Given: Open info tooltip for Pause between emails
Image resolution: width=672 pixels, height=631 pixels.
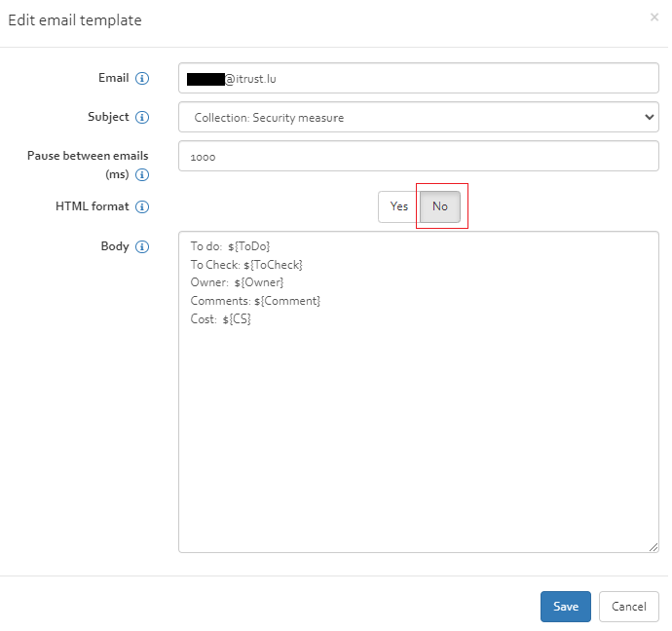Looking at the screenshot, I should click(x=142, y=174).
